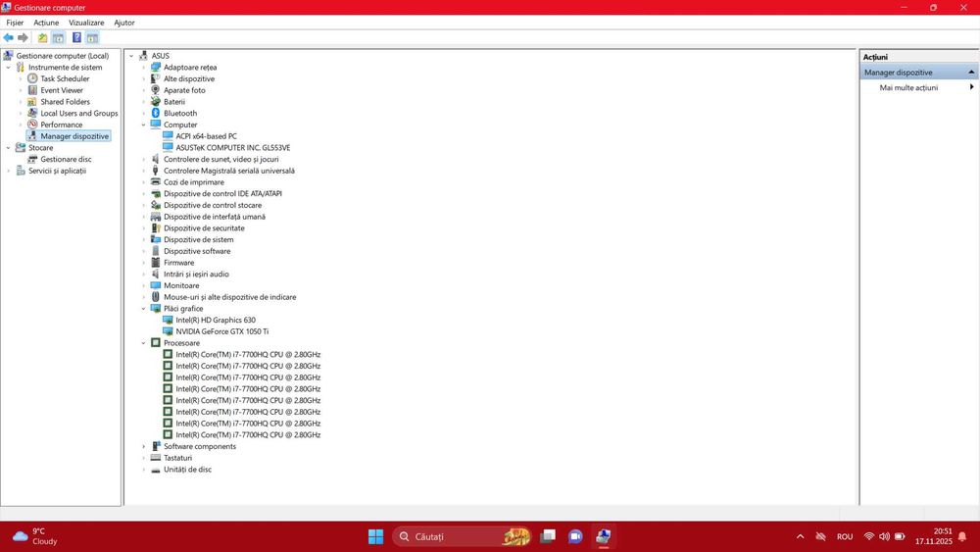This screenshot has height=552, width=980.
Task: Select Gestionare computer (Local) root
Action: tap(63, 56)
